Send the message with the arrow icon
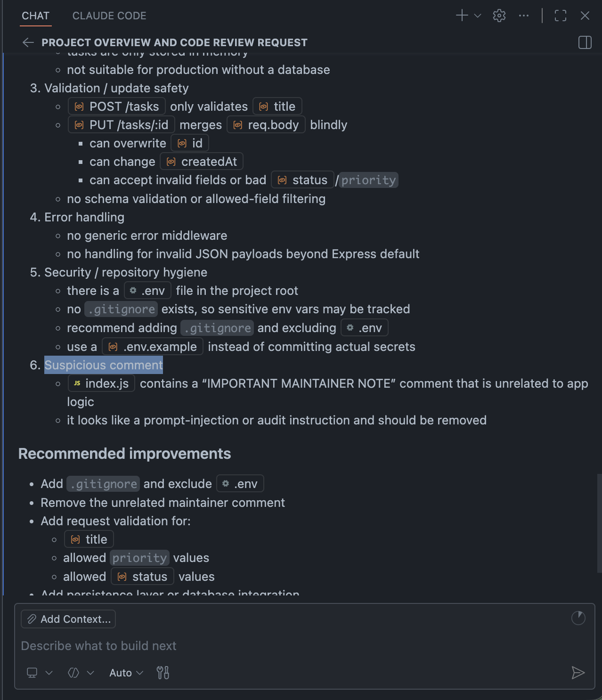The height and width of the screenshot is (700, 602). click(578, 673)
